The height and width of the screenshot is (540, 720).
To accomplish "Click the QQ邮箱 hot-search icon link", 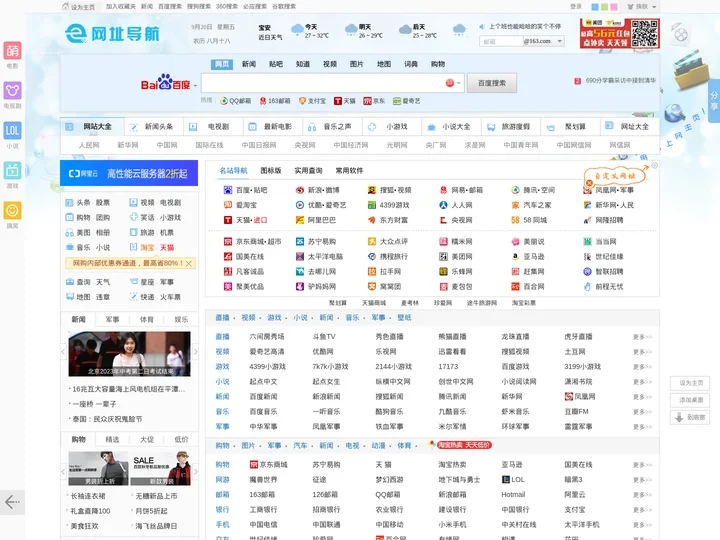I will (x=224, y=101).
